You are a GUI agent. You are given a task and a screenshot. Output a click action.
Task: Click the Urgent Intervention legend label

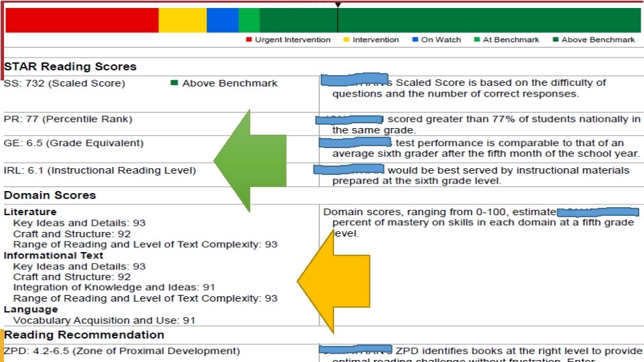292,40
